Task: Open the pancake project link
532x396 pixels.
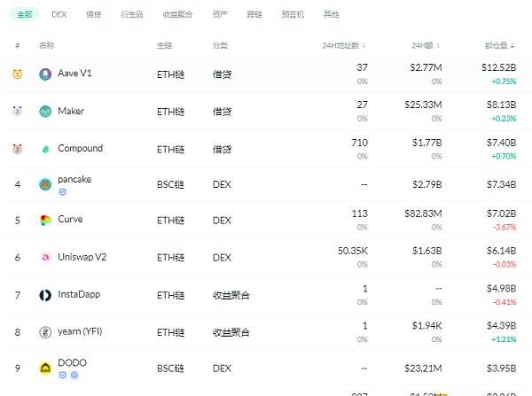Action: tap(74, 179)
